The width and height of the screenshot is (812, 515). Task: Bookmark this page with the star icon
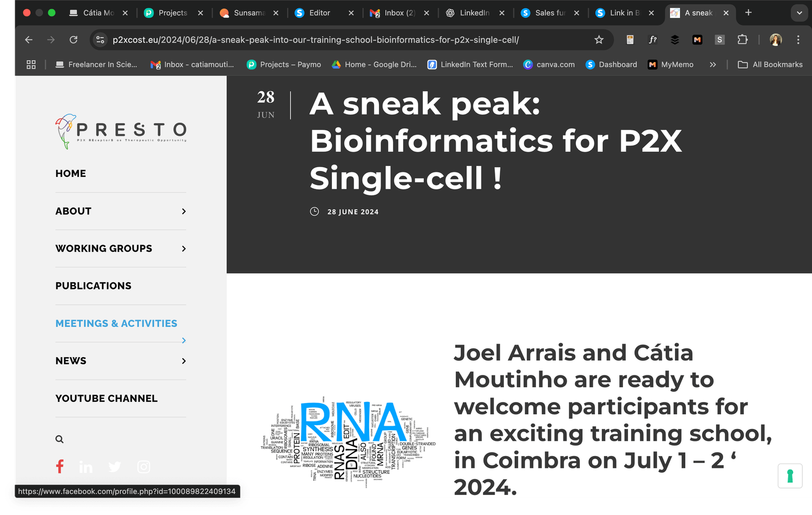pos(599,39)
